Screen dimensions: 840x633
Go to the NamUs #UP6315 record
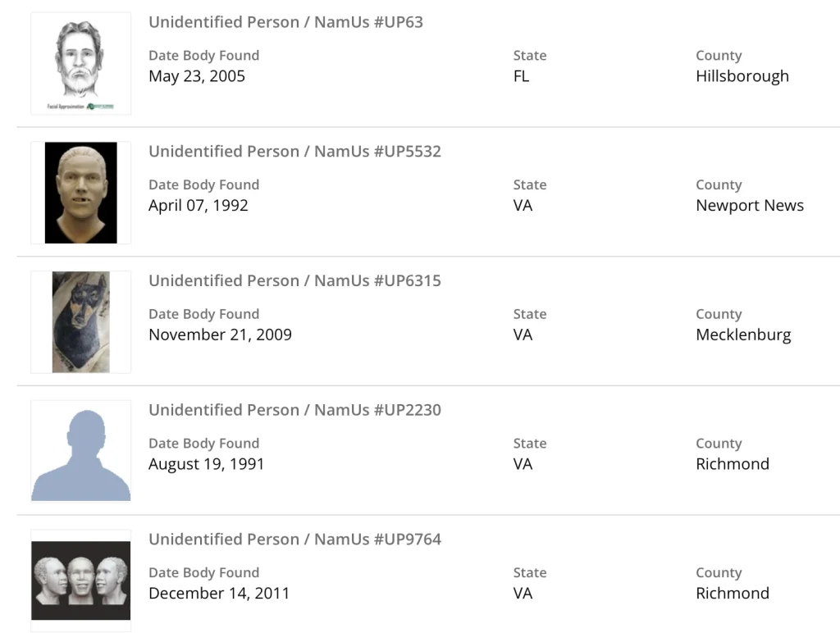[x=294, y=280]
